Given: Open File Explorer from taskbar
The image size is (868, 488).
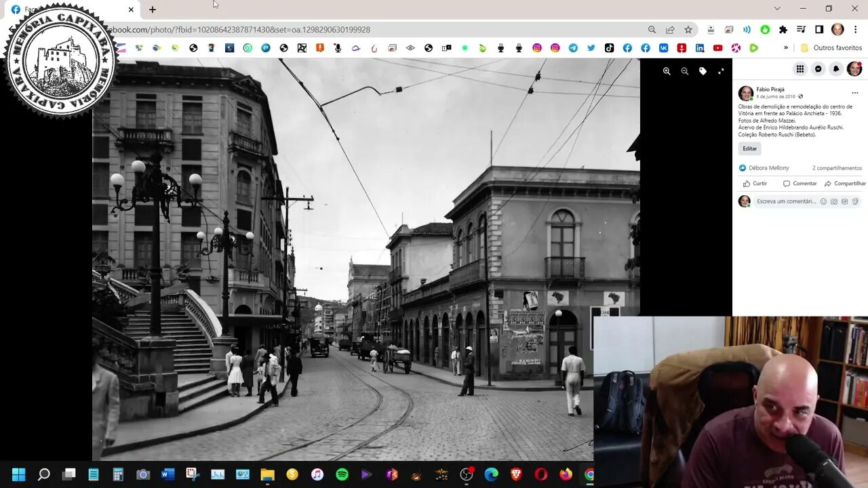Looking at the screenshot, I should click(267, 474).
